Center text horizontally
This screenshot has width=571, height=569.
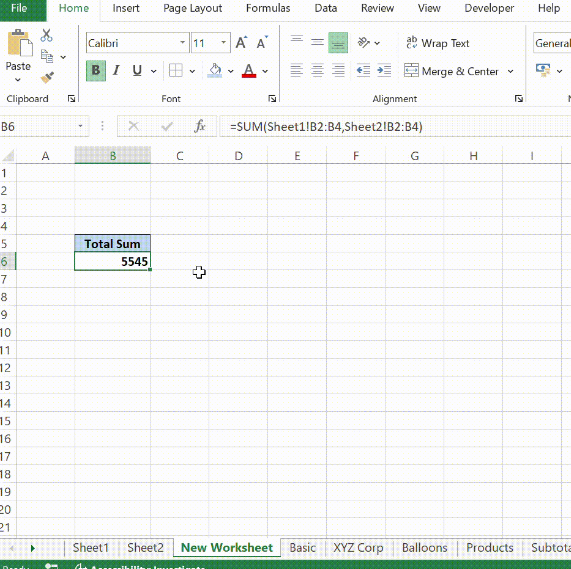317,70
